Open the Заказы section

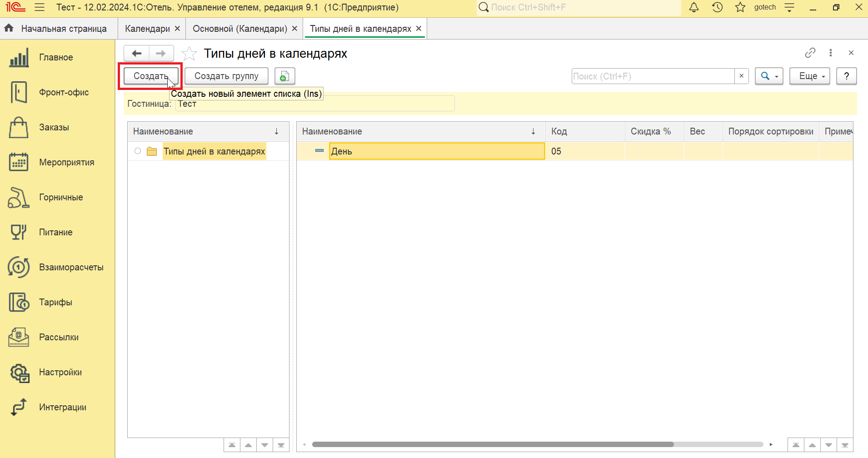(x=54, y=128)
